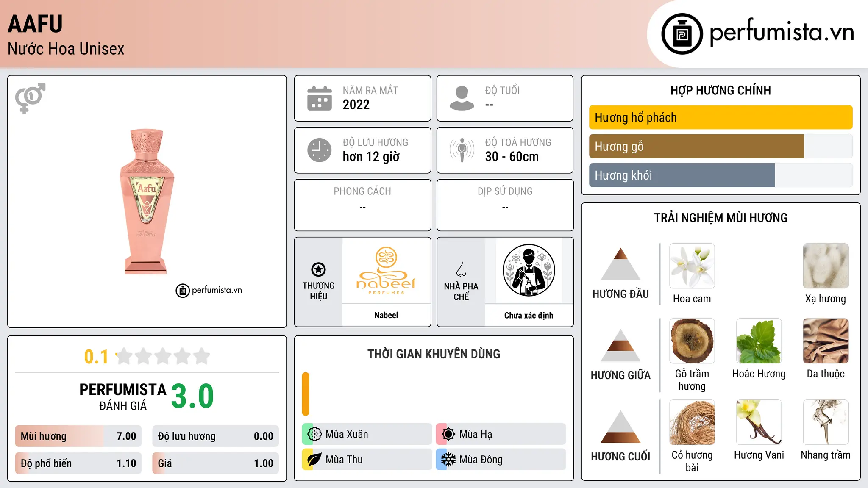Click the summer sun icon
The height and width of the screenshot is (488, 868).
[x=448, y=434]
